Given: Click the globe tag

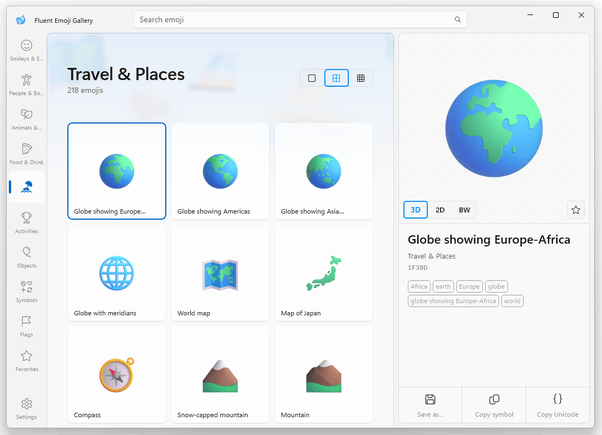Looking at the screenshot, I should pos(496,286).
